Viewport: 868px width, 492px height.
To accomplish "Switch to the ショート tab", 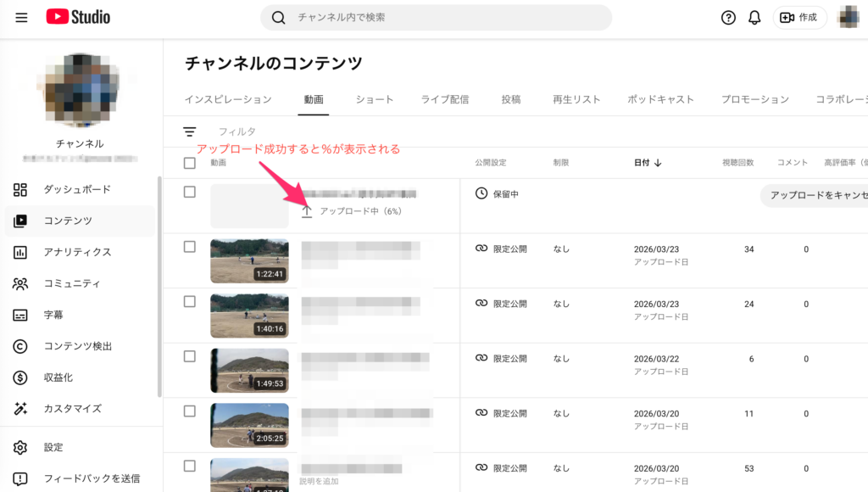I will tap(375, 99).
